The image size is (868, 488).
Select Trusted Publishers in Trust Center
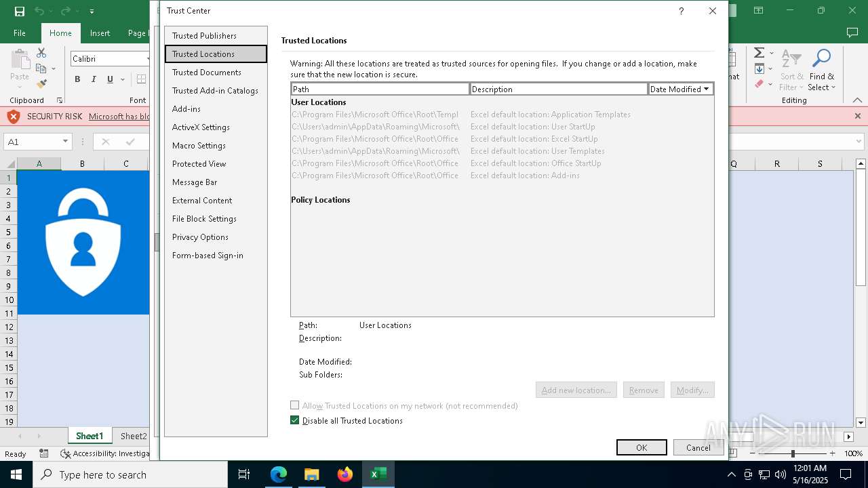(x=216, y=36)
